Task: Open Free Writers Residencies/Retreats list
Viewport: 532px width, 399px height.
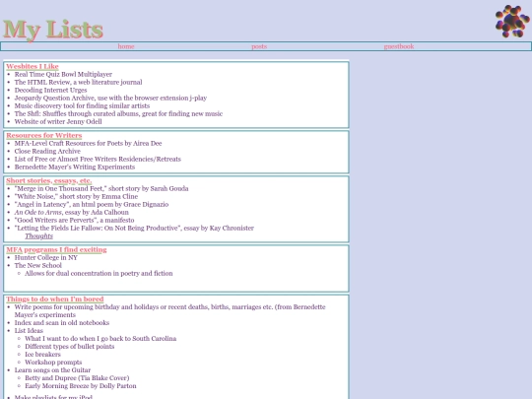Action: coord(98,159)
